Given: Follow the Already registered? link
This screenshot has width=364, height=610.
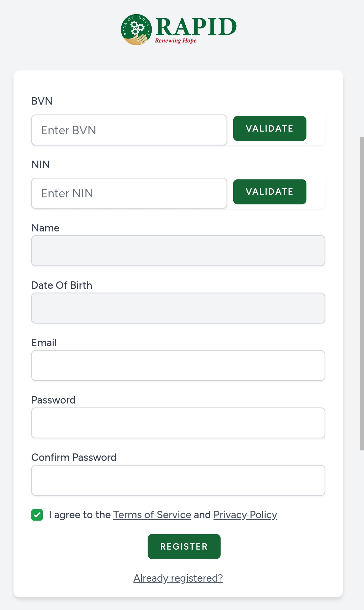Looking at the screenshot, I should (178, 578).
